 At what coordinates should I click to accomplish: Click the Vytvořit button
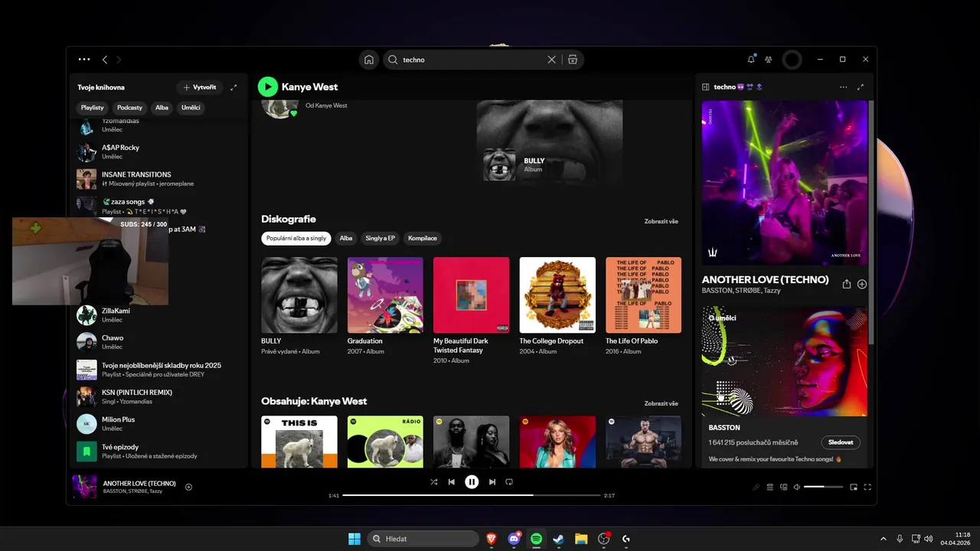click(x=200, y=87)
